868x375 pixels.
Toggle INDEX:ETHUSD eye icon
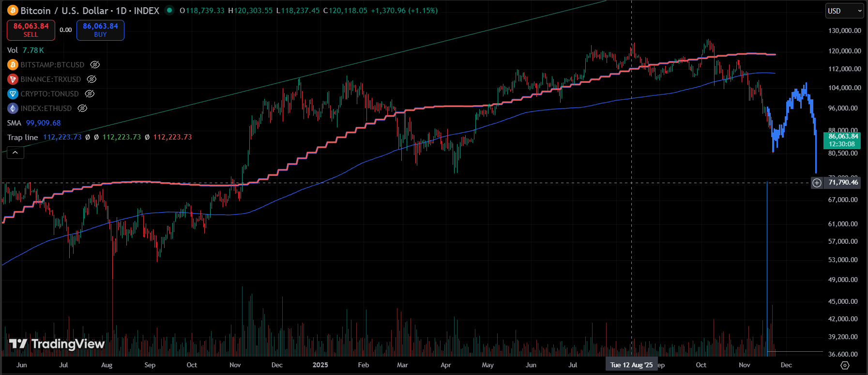tap(83, 108)
